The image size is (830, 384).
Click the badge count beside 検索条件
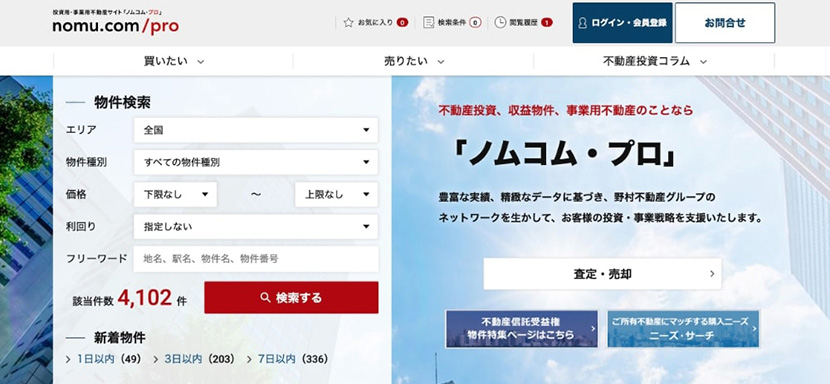(x=475, y=22)
